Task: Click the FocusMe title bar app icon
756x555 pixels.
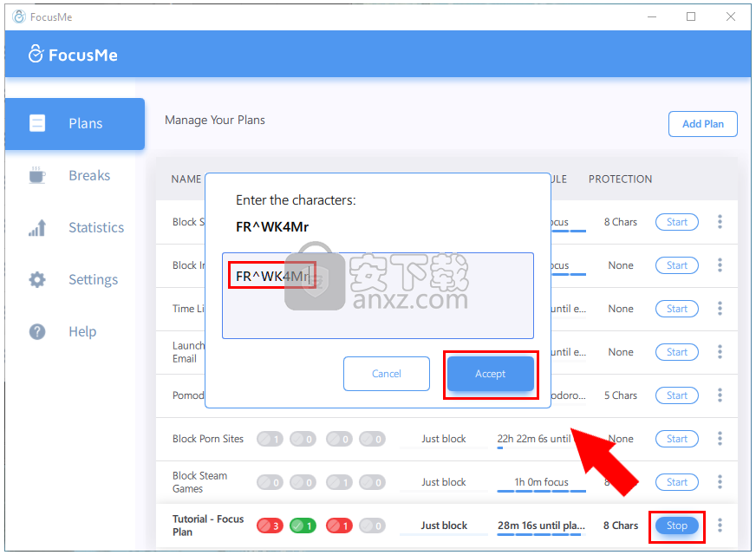Action: [x=19, y=16]
